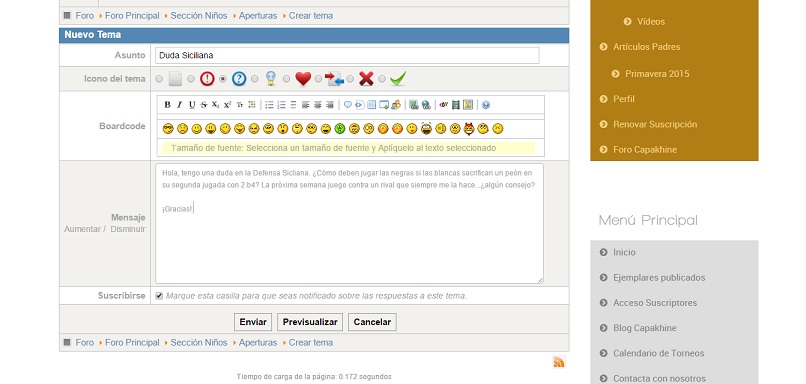The height and width of the screenshot is (384, 806).
Task: Insert a video with the filmstrip icon
Action: coord(455,105)
